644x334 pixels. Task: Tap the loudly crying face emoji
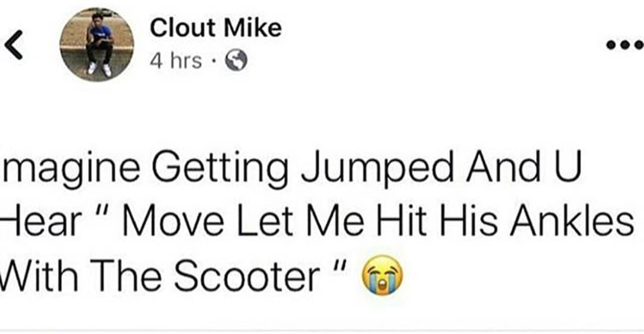382,273
